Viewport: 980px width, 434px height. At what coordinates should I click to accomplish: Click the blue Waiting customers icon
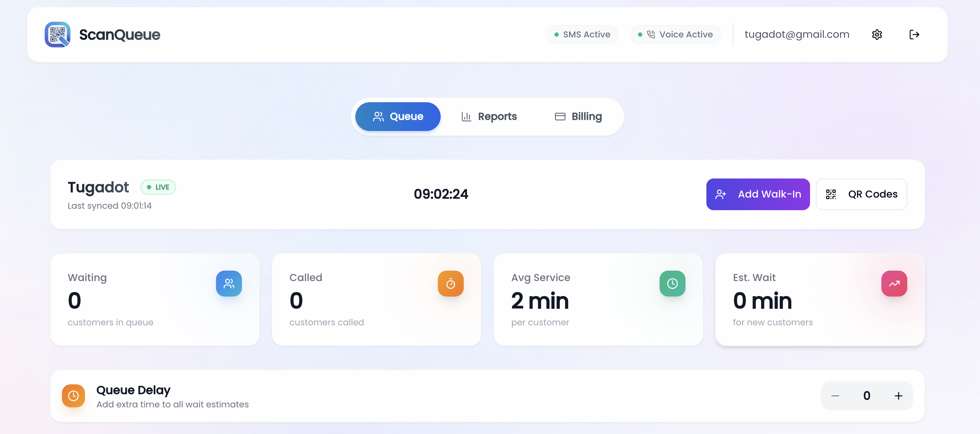pos(229,283)
